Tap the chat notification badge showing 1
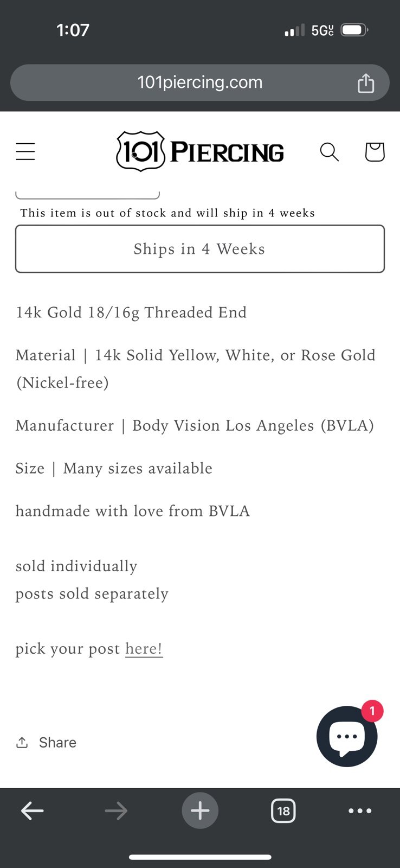Viewport: 400px width, 868px height. click(372, 711)
